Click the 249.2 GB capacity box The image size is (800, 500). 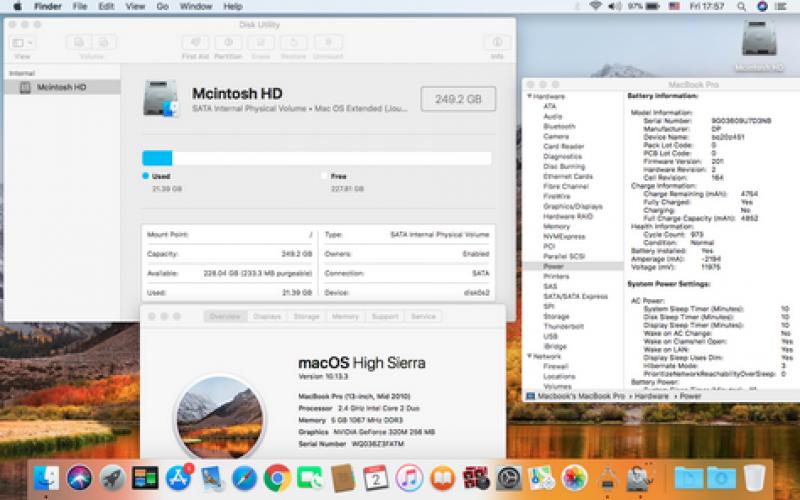(458, 99)
